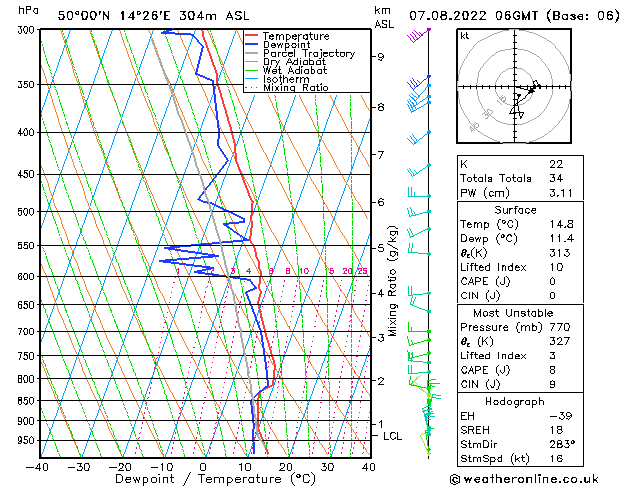Click the weatheronline.co.uk copyright text
The height and width of the screenshot is (486, 629).
coord(524,479)
